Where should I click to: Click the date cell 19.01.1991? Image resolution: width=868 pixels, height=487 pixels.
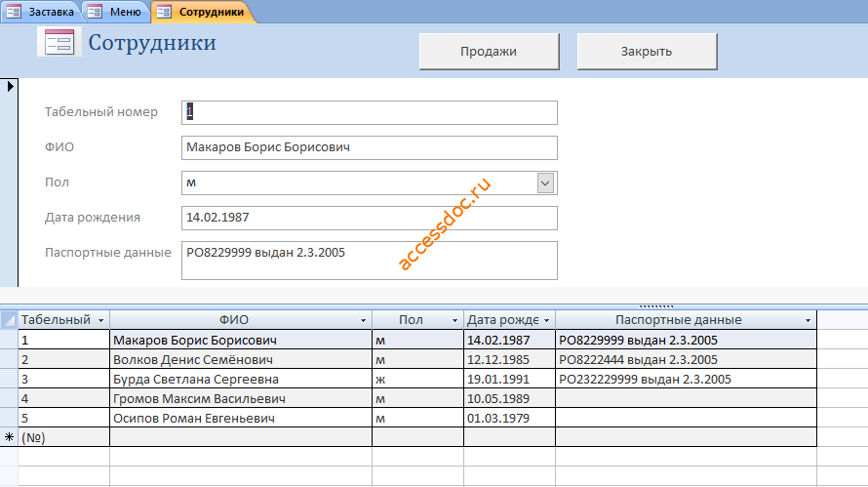click(x=509, y=379)
